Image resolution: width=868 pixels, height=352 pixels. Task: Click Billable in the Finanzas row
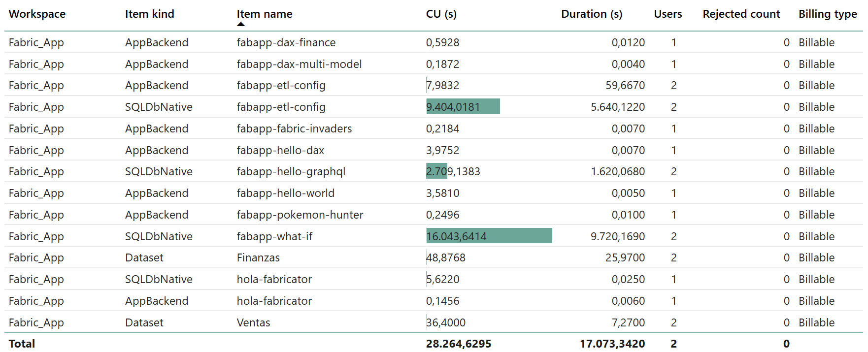(816, 257)
